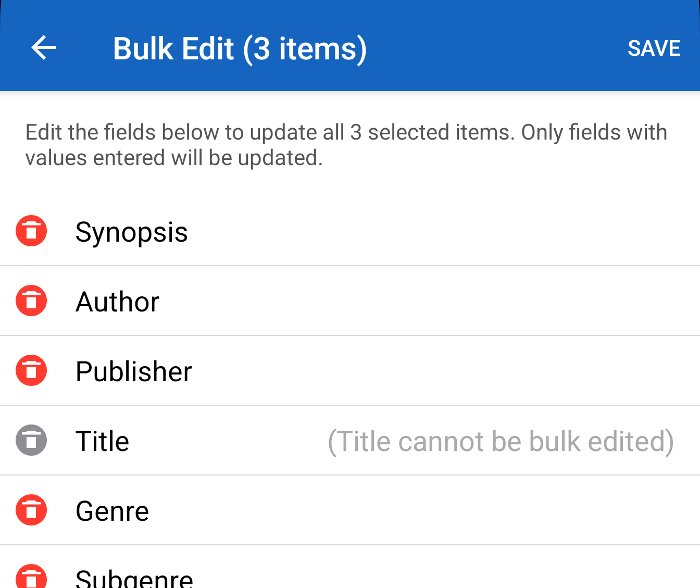This screenshot has width=700, height=588.
Task: Tap the red trash icon beside Publisher
Action: pos(31,370)
